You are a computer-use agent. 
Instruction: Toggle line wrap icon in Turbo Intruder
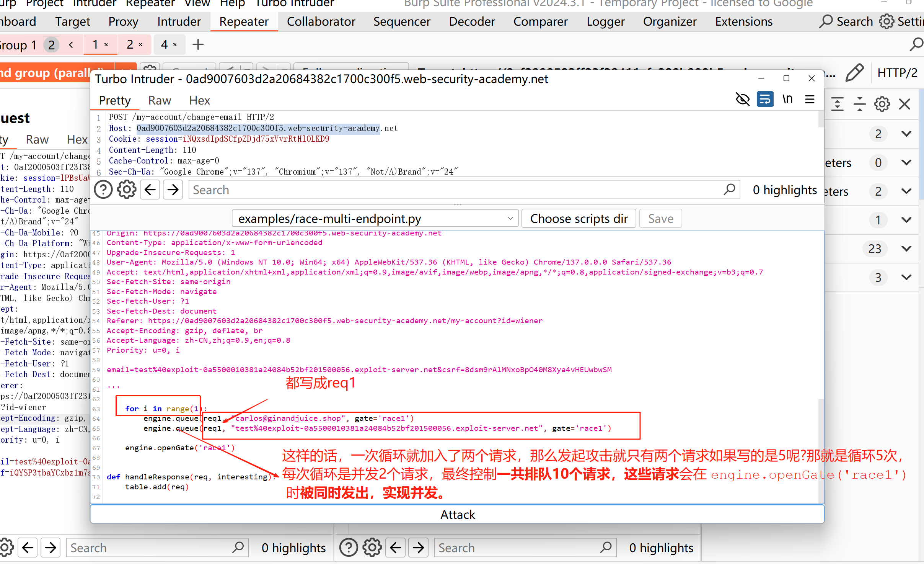point(765,100)
